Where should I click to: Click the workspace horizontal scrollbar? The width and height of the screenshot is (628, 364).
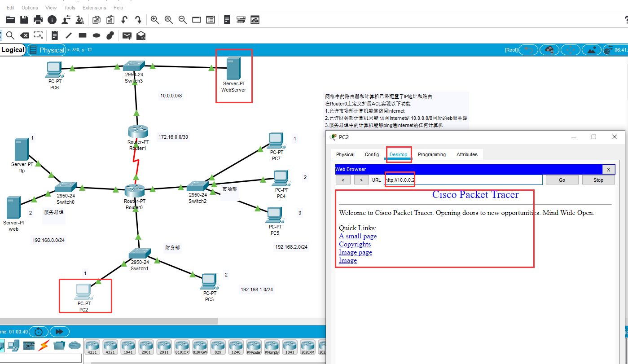point(109,321)
